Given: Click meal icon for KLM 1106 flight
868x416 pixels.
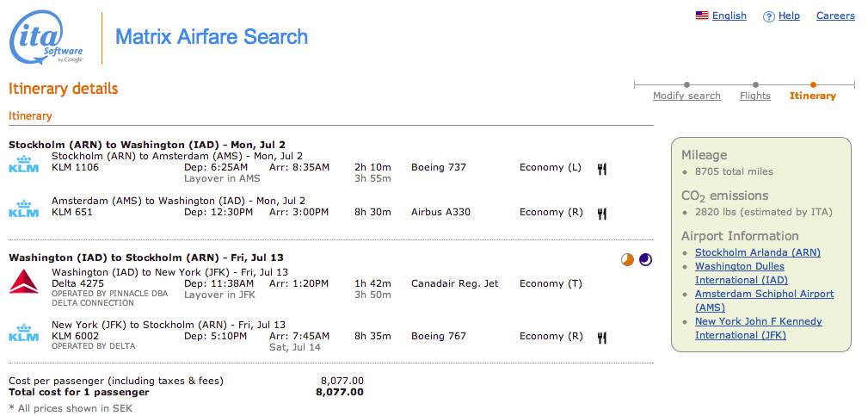Looking at the screenshot, I should [602, 169].
